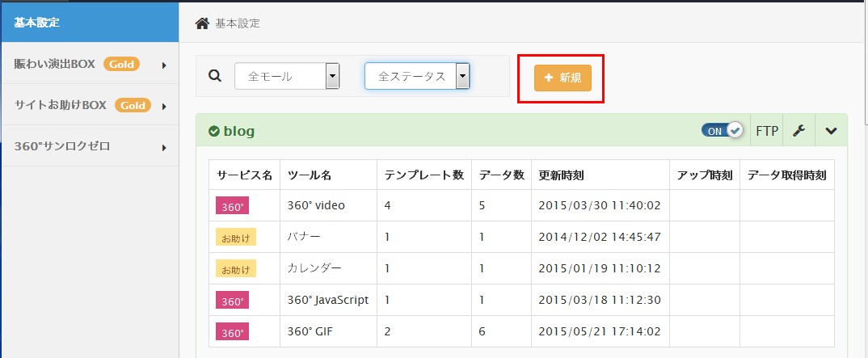The image size is (868, 358).
Task: Open the 全ステータス dropdown
Action: point(417,76)
